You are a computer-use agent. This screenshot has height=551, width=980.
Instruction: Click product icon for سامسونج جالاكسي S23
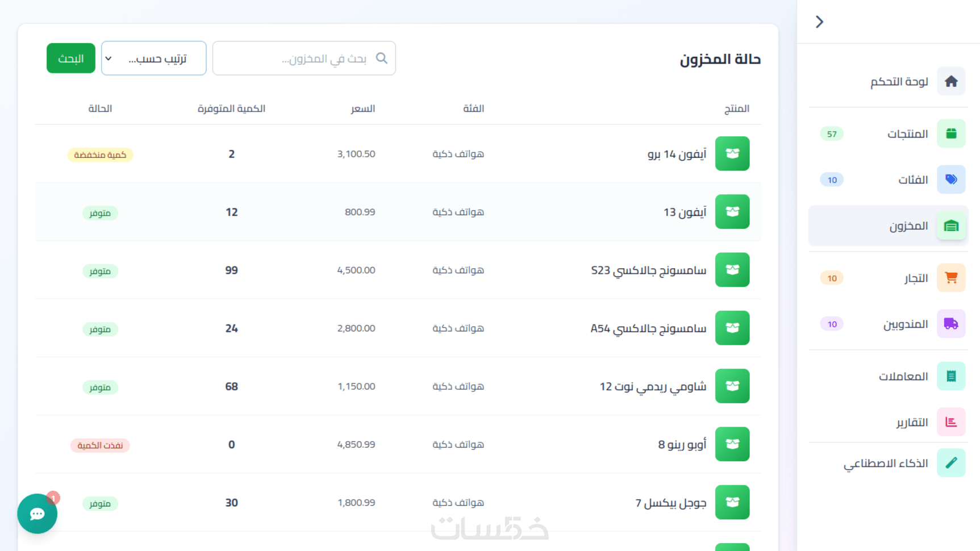pos(732,270)
